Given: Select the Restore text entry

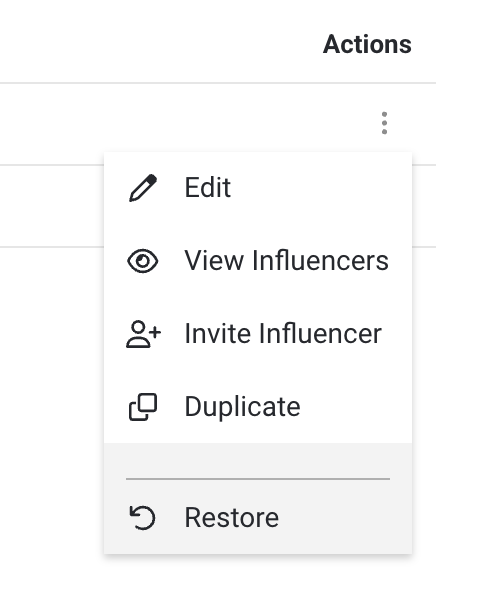Looking at the screenshot, I should (232, 518).
